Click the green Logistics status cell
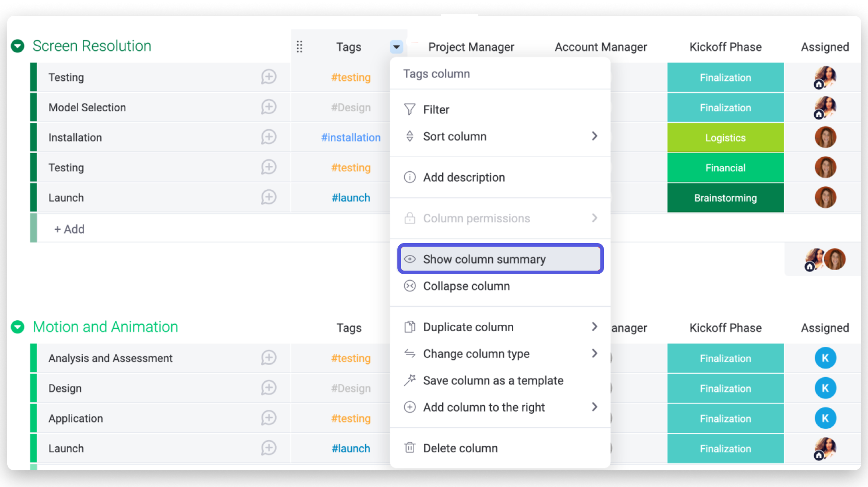Screen dimensions: 868x487 tap(725, 138)
